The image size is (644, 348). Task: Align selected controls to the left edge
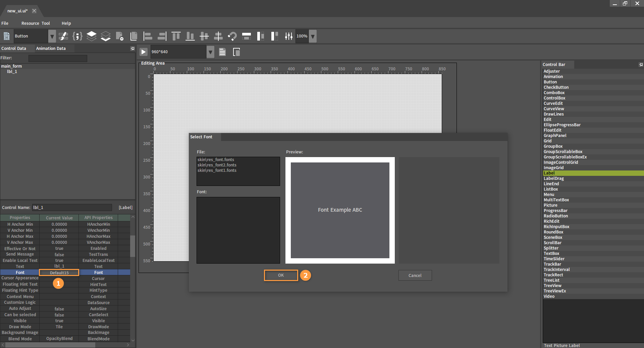[x=148, y=36]
